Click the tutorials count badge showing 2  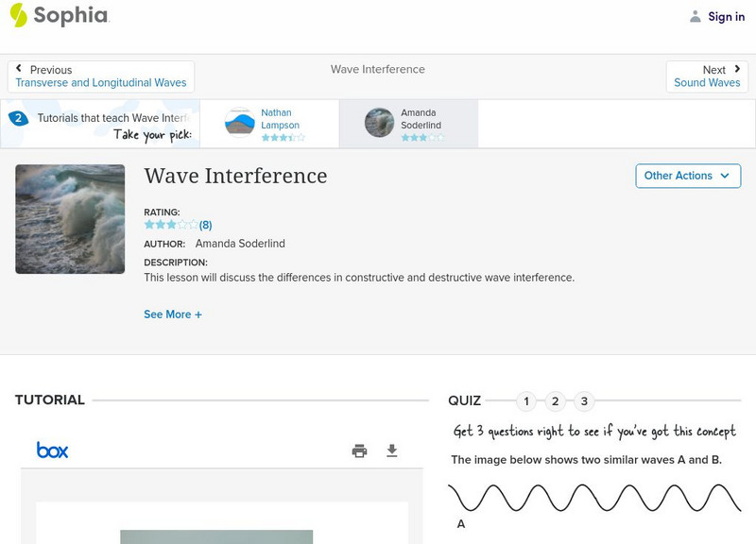(x=18, y=118)
